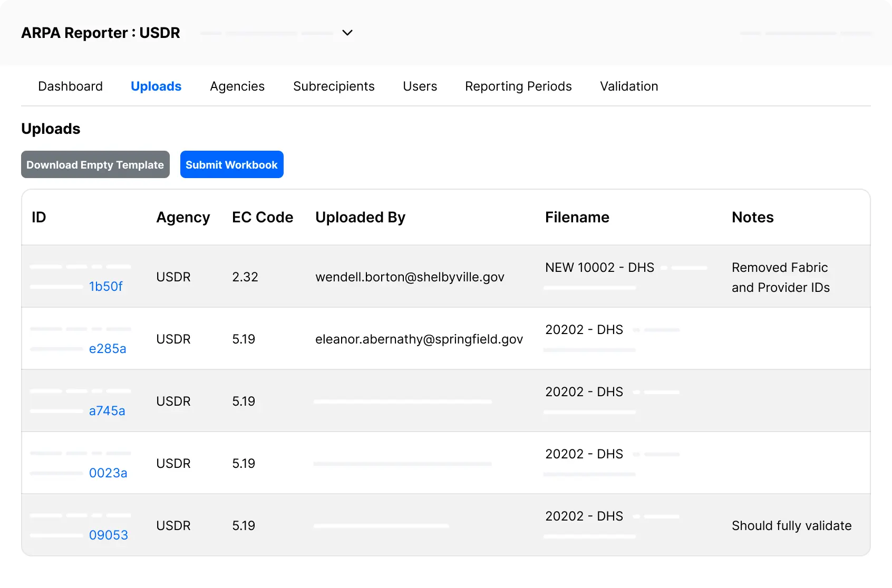Open the Dashboard tab
The height and width of the screenshot is (588, 892).
point(71,86)
